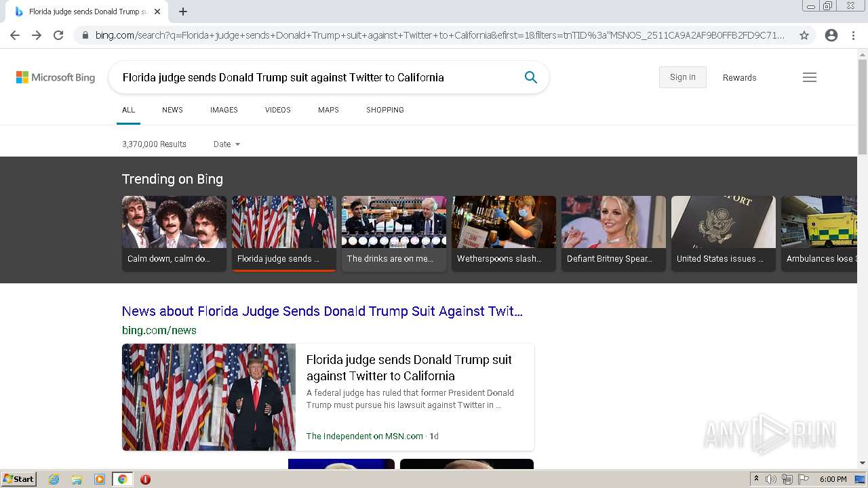Switch to the SHOPPING tab
Viewport: 868px width, 488px height.
point(385,110)
